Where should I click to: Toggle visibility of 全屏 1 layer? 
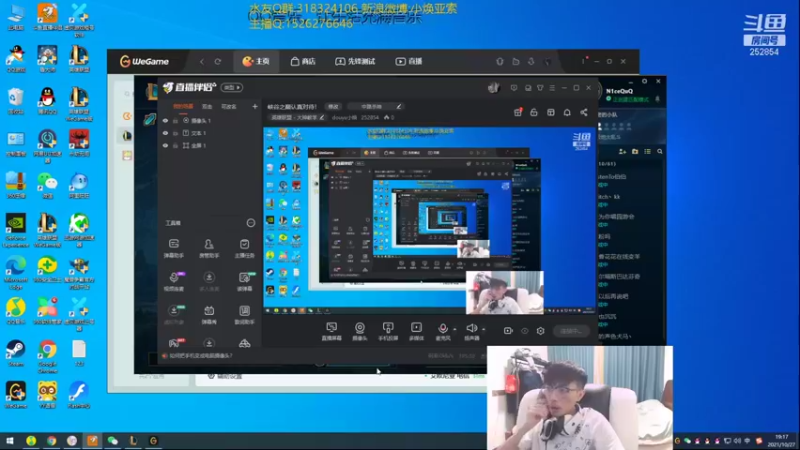point(165,145)
